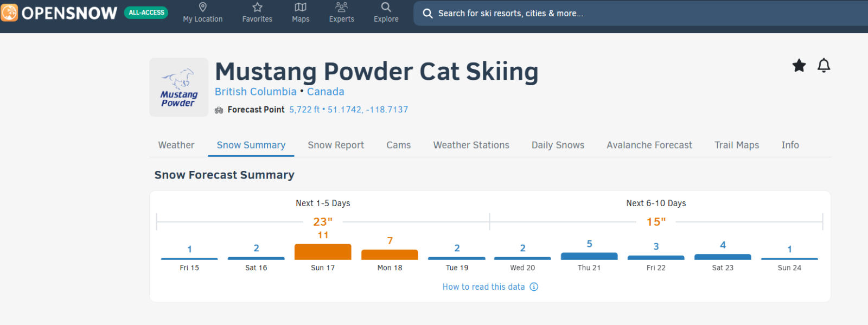Image resolution: width=868 pixels, height=325 pixels.
Task: Select the orange Mon 18 bar
Action: click(x=390, y=254)
